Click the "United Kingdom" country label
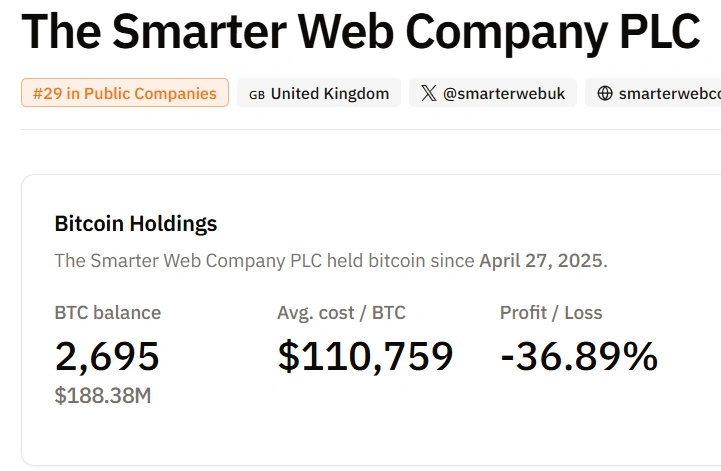 (x=330, y=94)
